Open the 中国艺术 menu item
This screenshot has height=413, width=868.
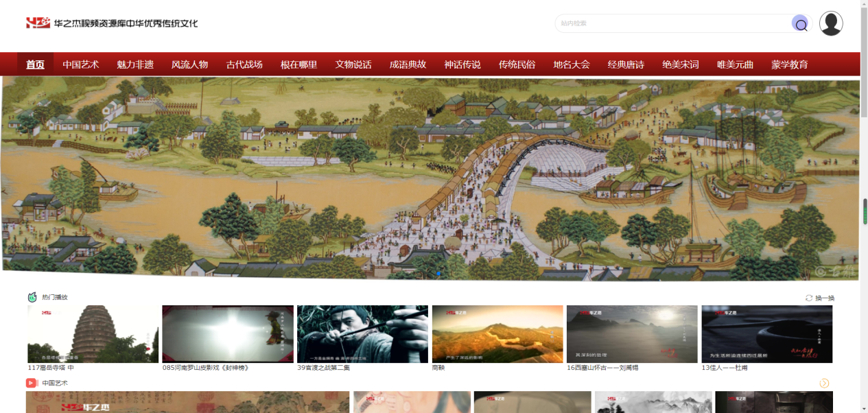[81, 64]
